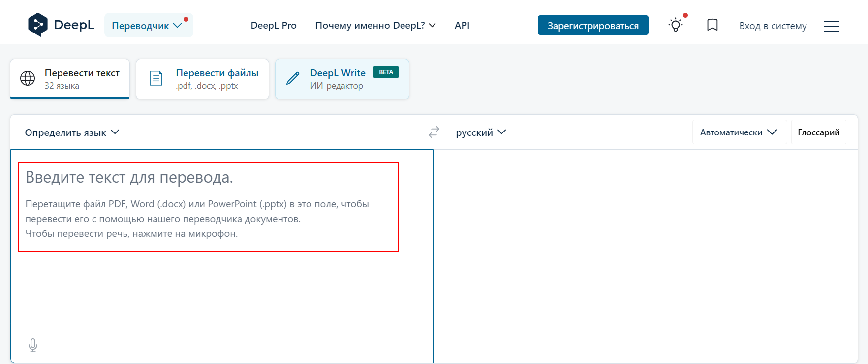868x364 pixels.
Task: Open the Автоматически formality dropdown
Action: [740, 132]
